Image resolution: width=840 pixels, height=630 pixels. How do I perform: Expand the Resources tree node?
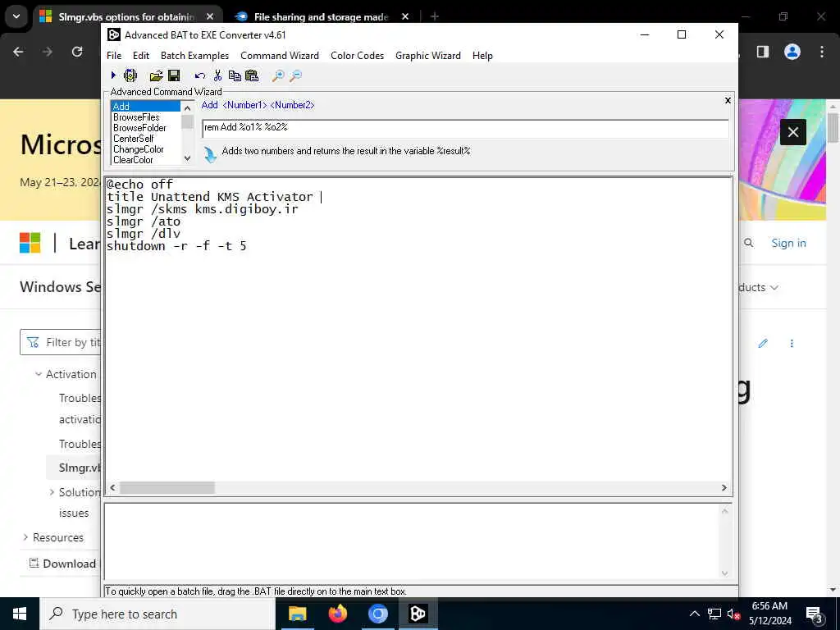click(x=25, y=537)
